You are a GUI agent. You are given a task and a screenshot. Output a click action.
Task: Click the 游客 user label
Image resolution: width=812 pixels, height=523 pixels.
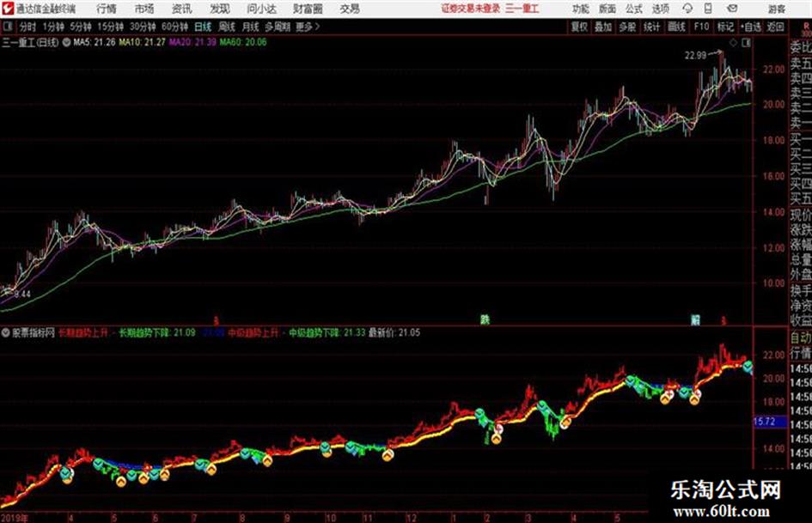point(776,9)
